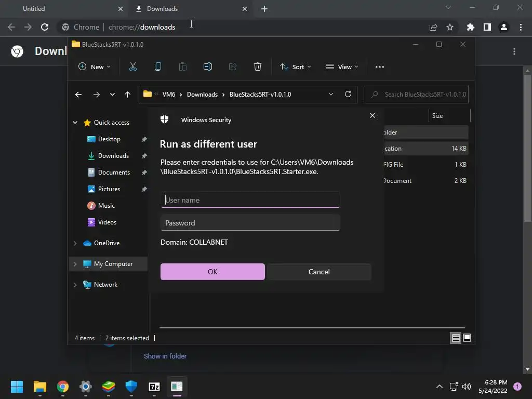Switch to the Untitled Chrome tab

63,9
